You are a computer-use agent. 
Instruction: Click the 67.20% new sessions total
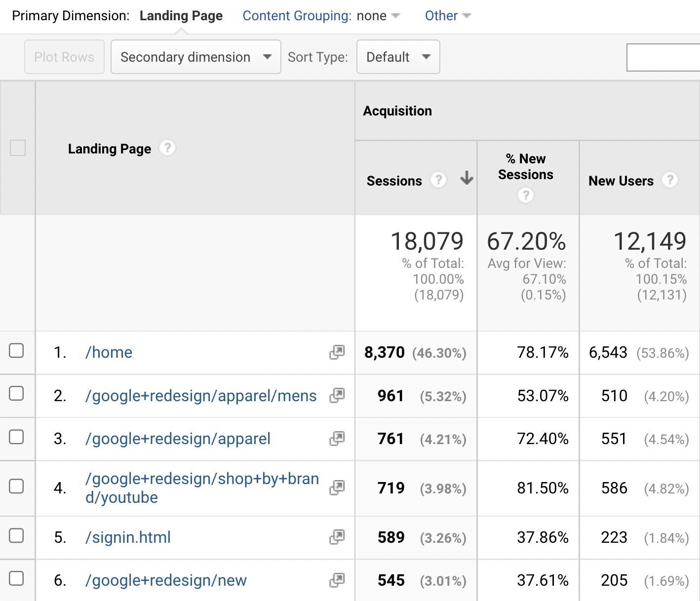pos(526,241)
